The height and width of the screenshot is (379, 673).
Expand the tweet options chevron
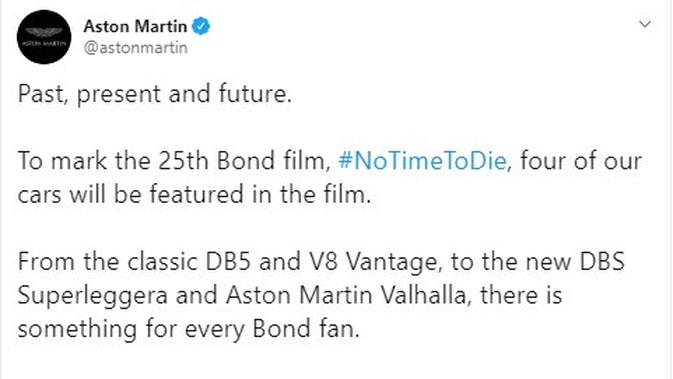point(645,24)
